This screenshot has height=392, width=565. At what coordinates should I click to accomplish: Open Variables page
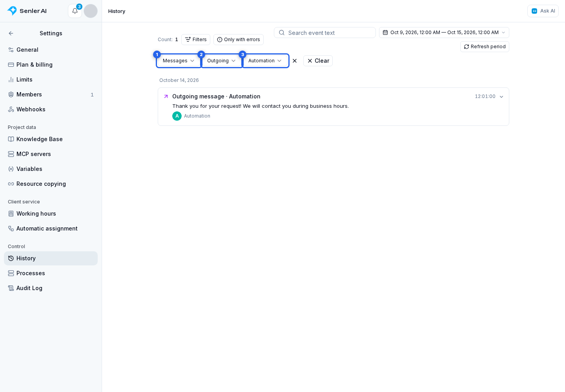(51, 169)
